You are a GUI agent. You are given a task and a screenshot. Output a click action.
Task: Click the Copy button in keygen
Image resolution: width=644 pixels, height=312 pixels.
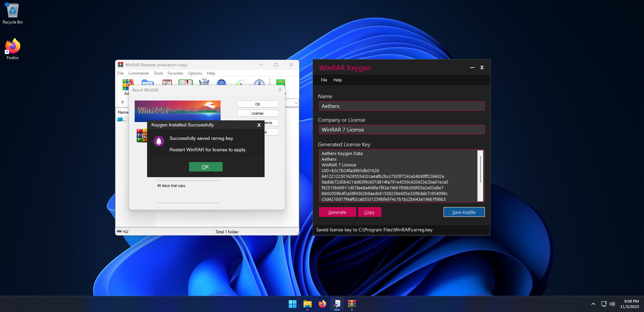tap(369, 212)
